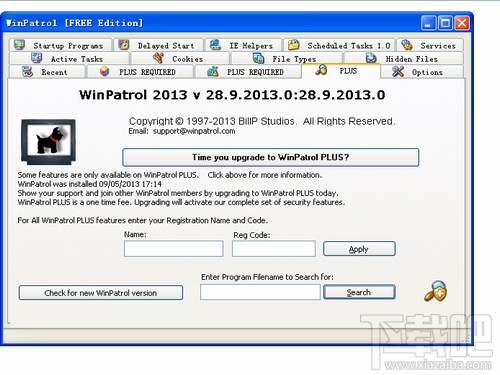Maximize the WinPatrol window
500x375 pixels.
[445, 23]
